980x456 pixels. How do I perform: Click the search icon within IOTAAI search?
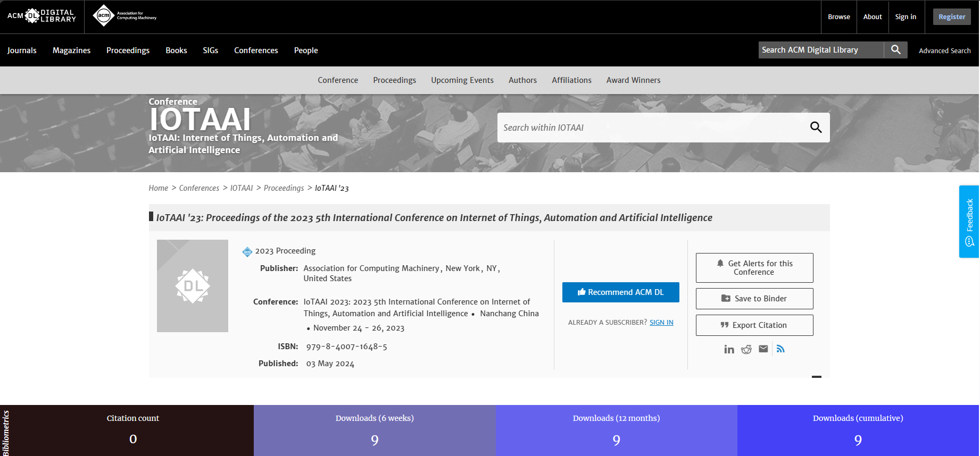coord(816,128)
